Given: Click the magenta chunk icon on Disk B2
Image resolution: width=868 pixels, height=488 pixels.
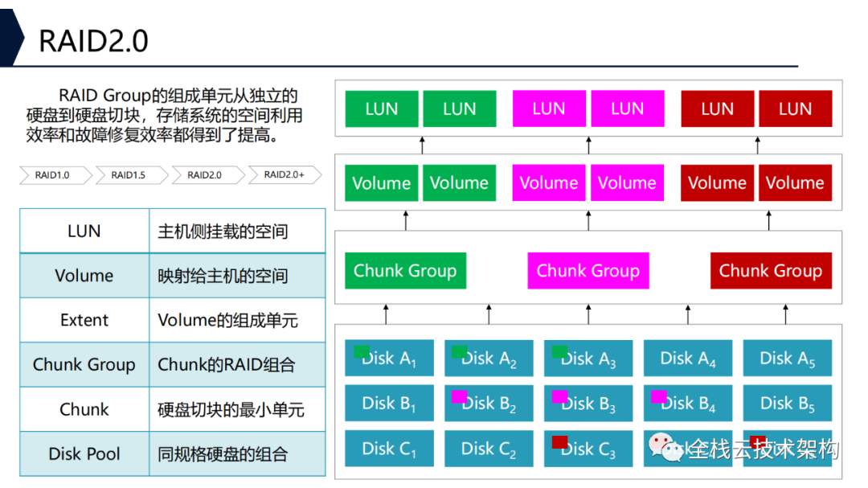Looking at the screenshot, I should [x=460, y=396].
